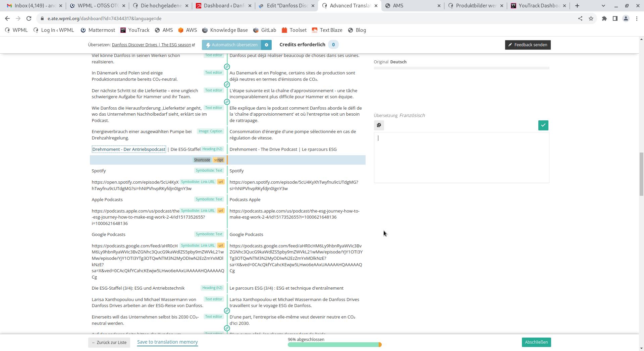Click the copy original text icon
644x351 pixels.
click(x=379, y=125)
